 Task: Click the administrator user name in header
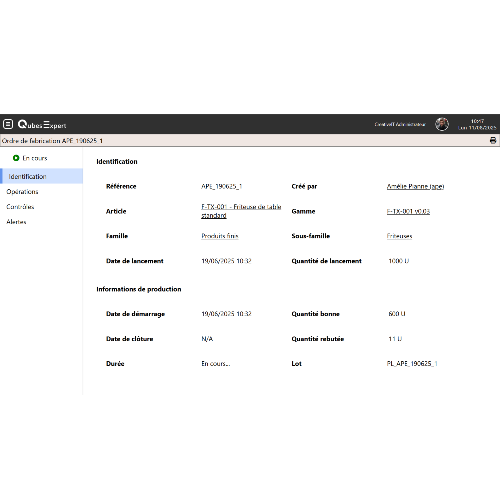tap(400, 124)
